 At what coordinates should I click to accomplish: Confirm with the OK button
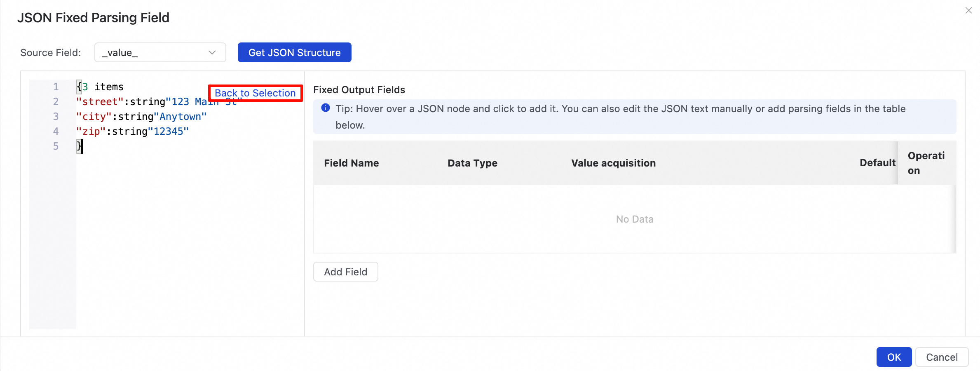893,357
